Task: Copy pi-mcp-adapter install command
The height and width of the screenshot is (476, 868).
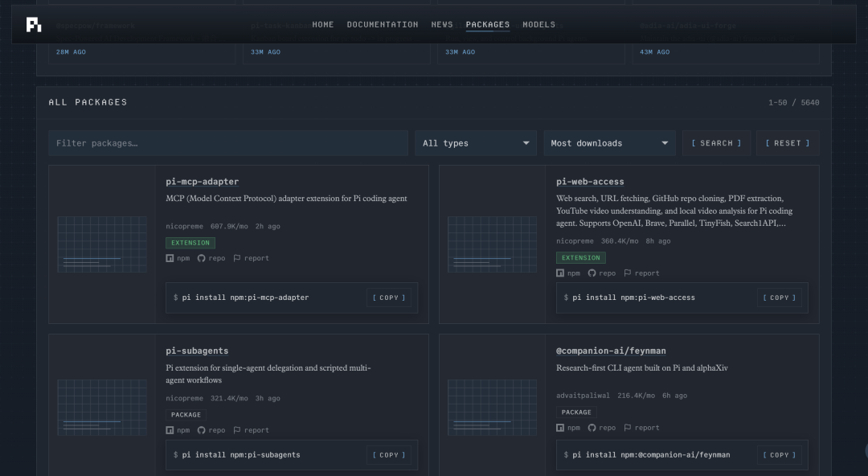Action: coord(389,297)
